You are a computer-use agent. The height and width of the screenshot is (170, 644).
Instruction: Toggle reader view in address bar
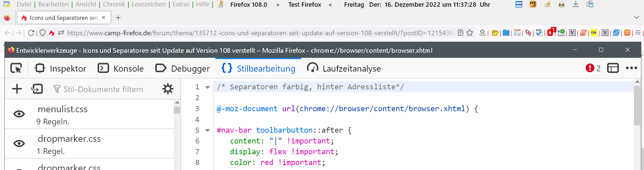461,33
